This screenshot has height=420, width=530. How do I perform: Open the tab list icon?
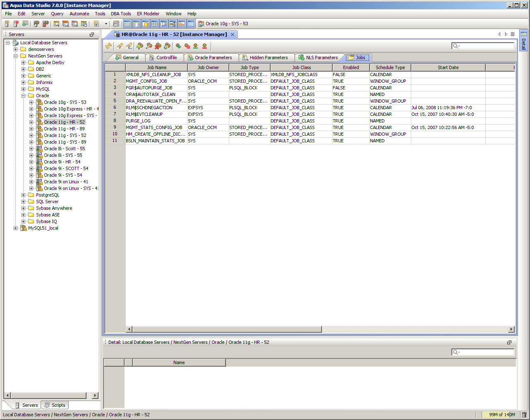[513, 34]
